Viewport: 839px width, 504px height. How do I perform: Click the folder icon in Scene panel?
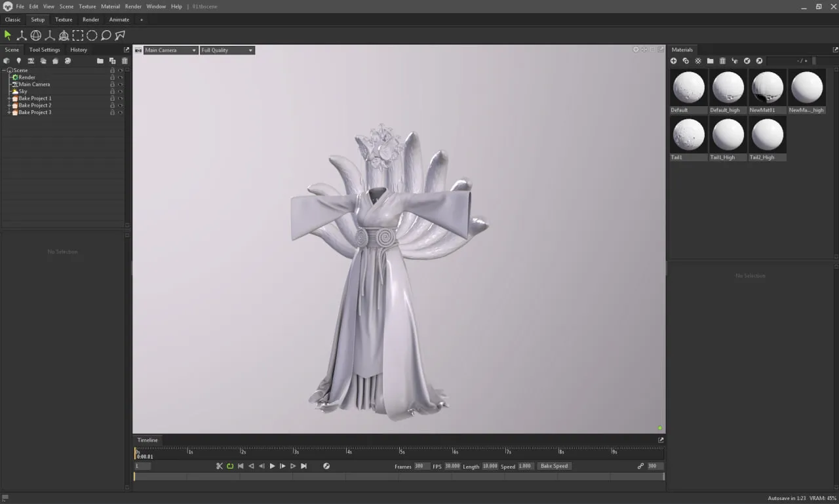[100, 61]
